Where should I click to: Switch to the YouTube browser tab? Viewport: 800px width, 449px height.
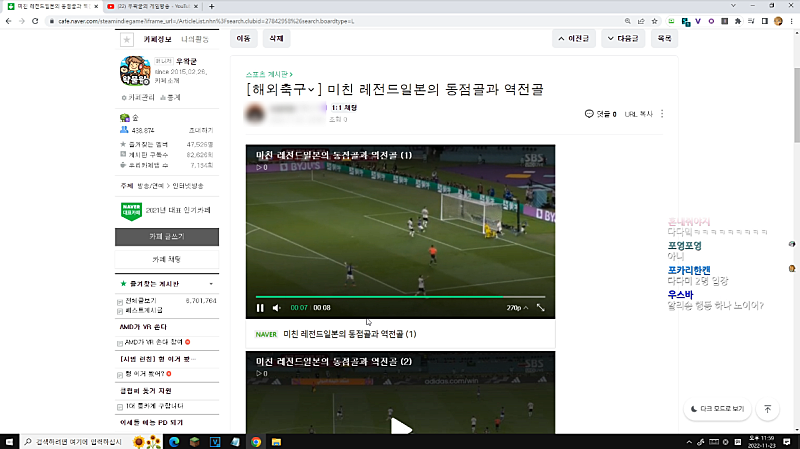(x=152, y=6)
